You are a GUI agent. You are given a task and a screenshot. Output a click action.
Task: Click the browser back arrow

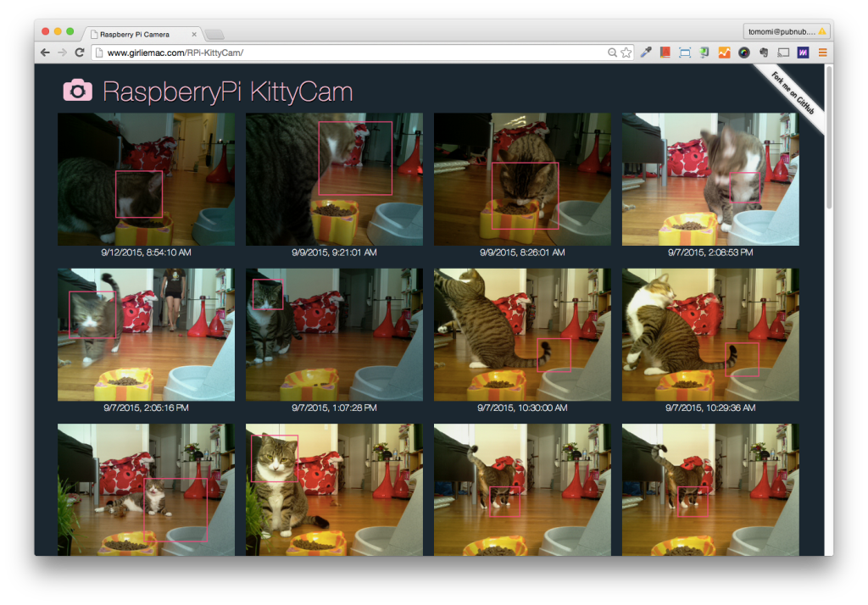click(x=45, y=53)
